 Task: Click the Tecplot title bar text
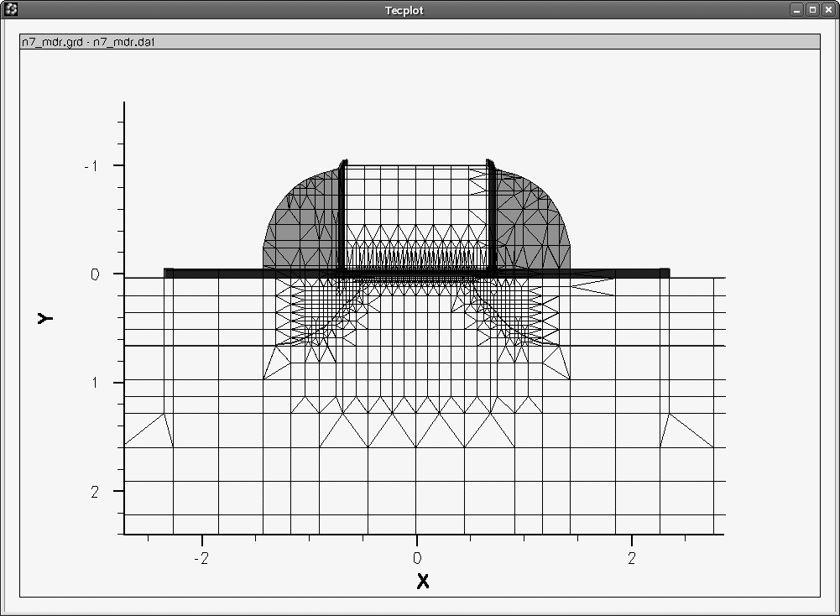pos(404,10)
